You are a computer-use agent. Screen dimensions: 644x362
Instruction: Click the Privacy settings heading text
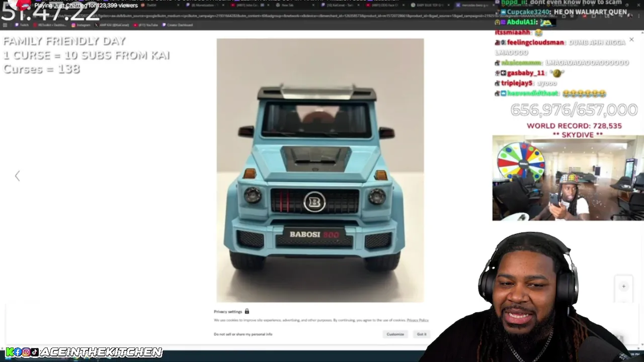pos(228,312)
